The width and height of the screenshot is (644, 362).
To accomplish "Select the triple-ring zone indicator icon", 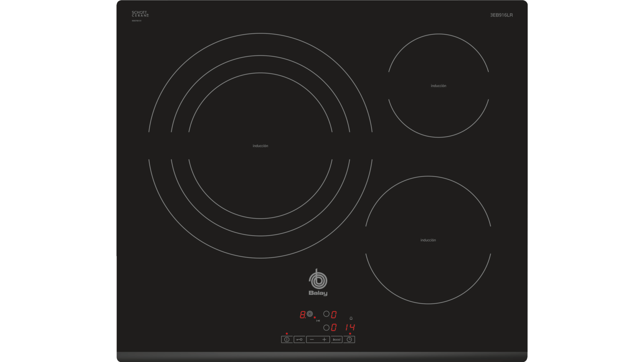I will (x=310, y=314).
